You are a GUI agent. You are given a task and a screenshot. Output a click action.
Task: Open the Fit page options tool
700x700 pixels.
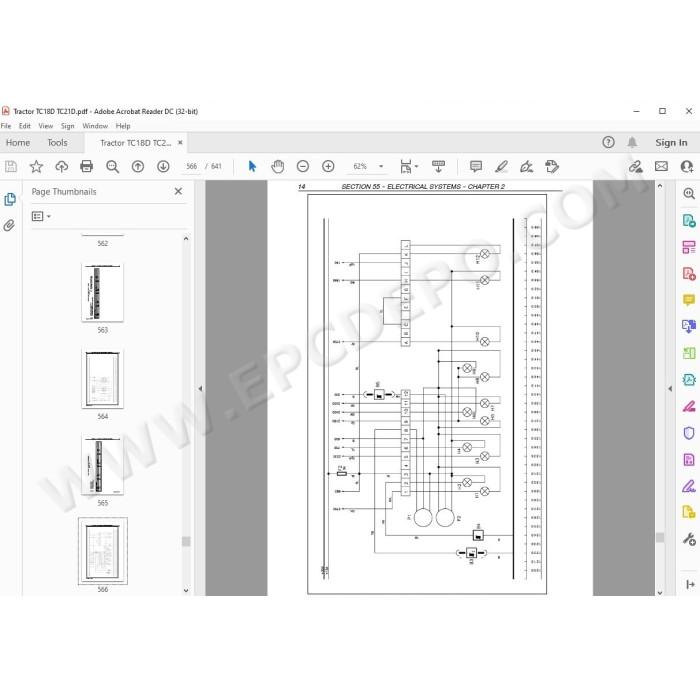[x=409, y=167]
